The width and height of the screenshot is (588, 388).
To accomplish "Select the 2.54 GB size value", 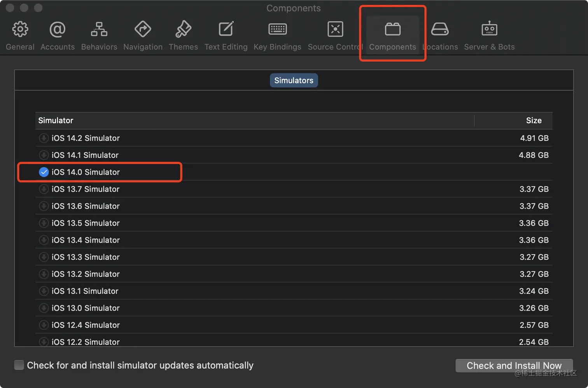I will click(x=534, y=342).
